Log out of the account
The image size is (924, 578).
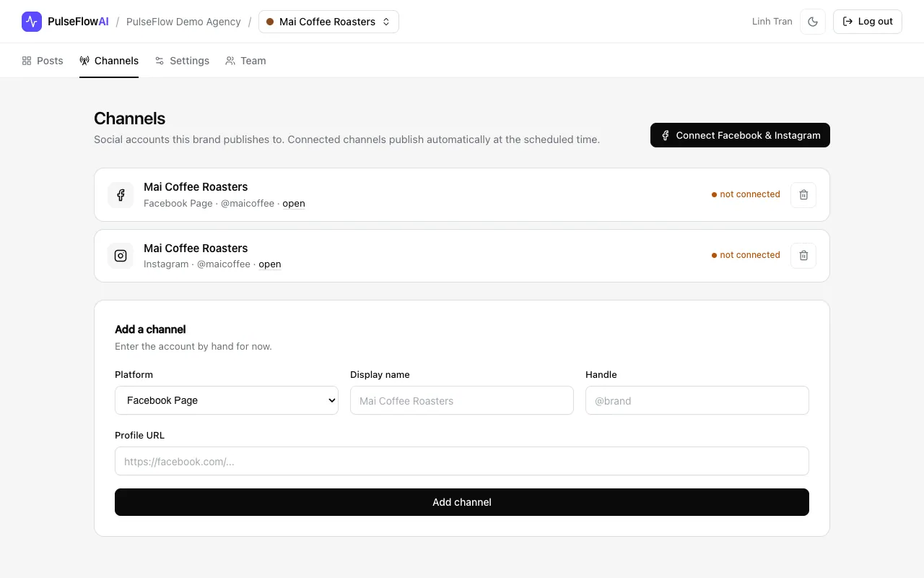[x=868, y=22]
